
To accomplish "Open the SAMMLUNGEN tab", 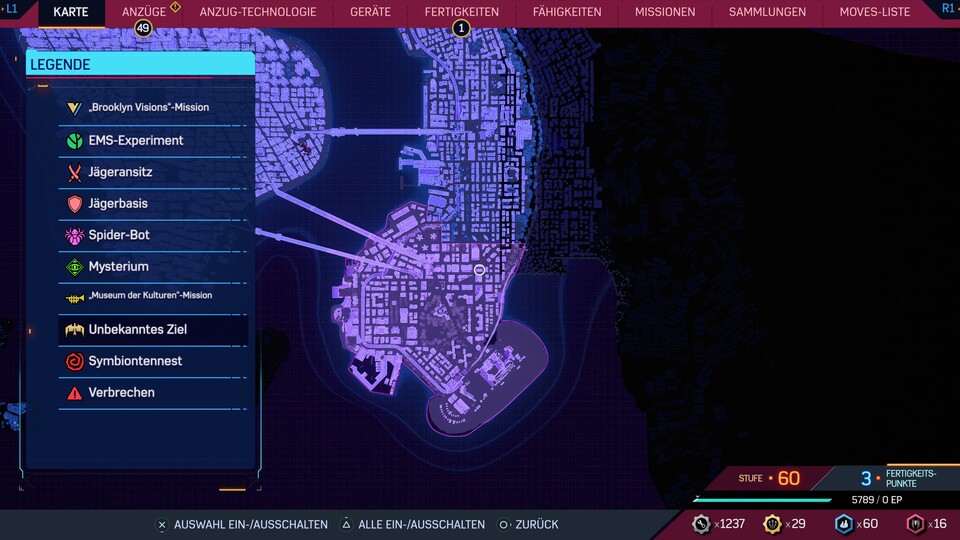I will pos(767,12).
